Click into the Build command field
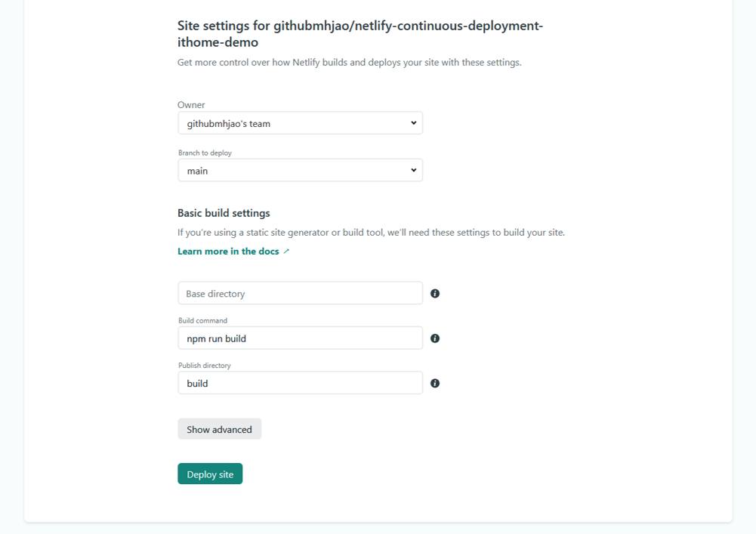The width and height of the screenshot is (756, 534). pos(300,338)
